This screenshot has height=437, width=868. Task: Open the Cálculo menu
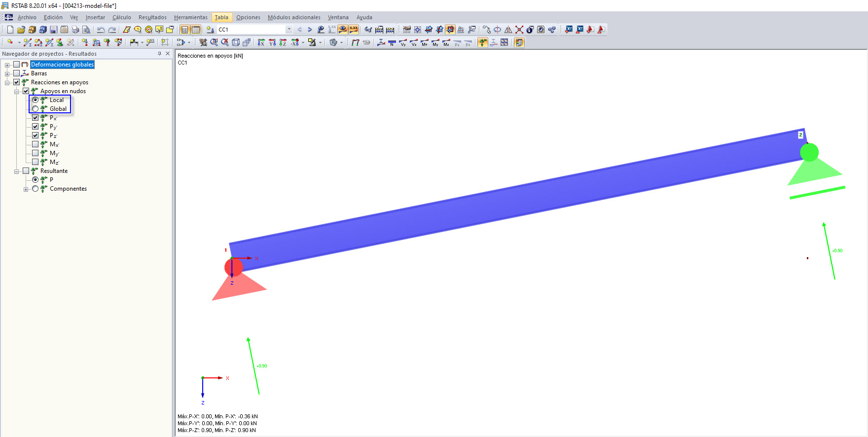[122, 17]
